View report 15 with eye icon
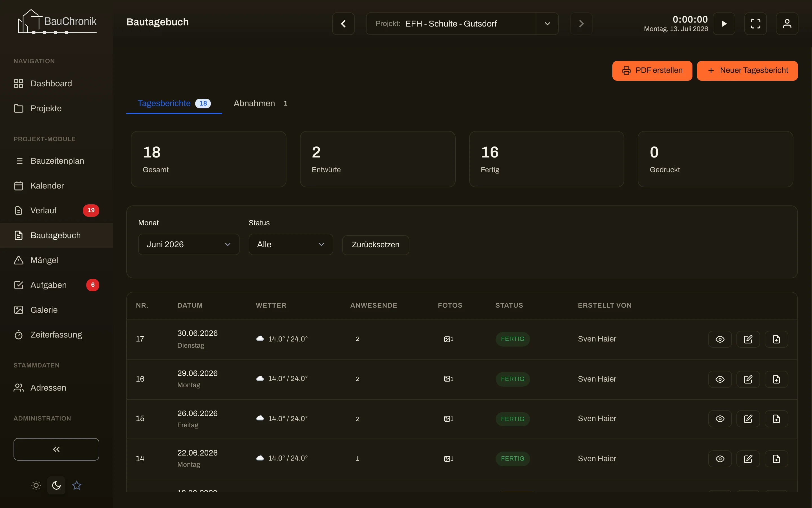The height and width of the screenshot is (508, 812). click(720, 419)
